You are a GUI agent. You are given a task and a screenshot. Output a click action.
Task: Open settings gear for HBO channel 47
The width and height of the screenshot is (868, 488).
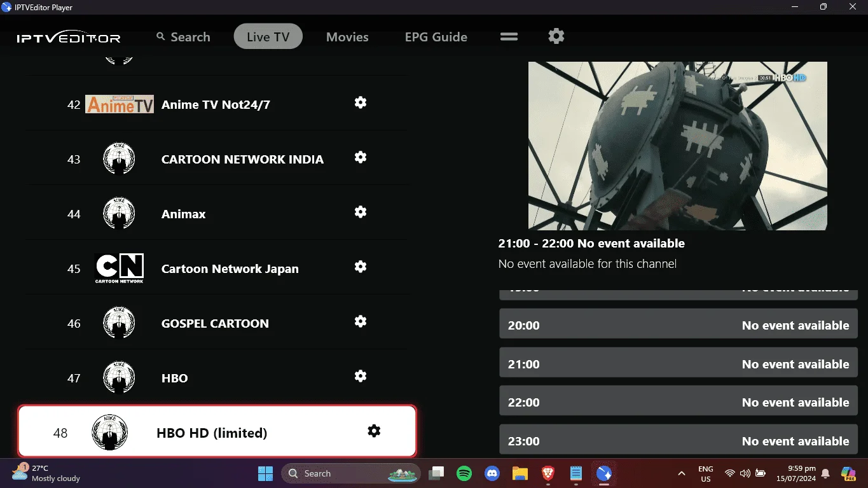[x=361, y=376]
